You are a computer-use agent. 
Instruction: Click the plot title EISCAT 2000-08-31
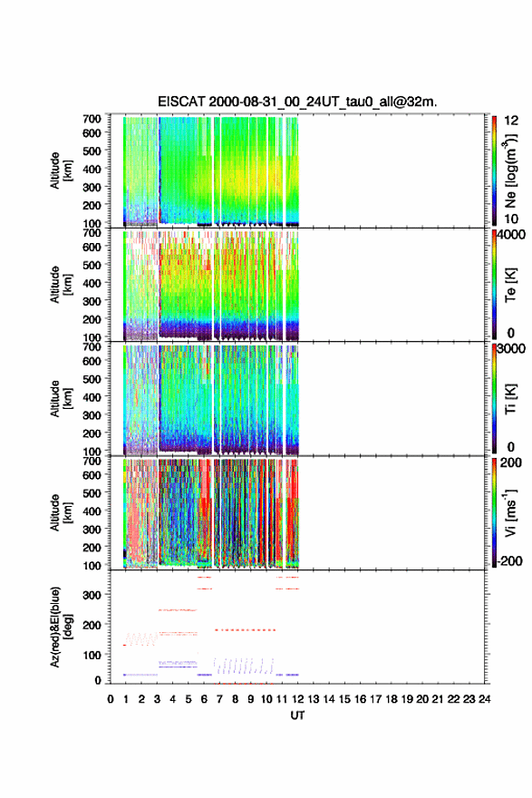pyautogui.click(x=297, y=102)
